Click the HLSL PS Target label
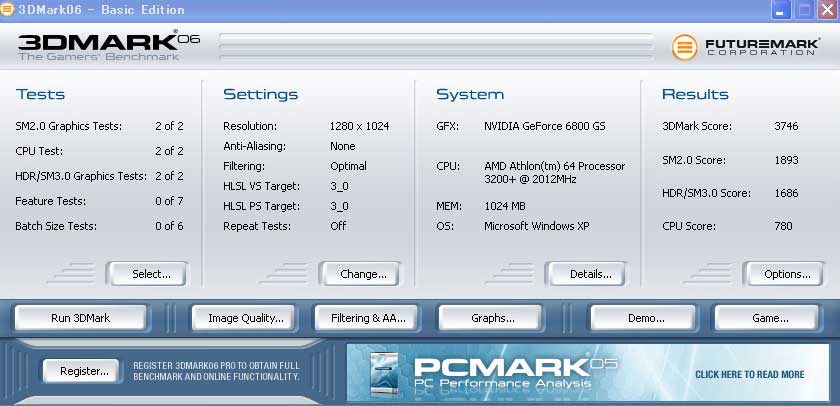Viewport: 840px width, 406px height. coord(261,206)
